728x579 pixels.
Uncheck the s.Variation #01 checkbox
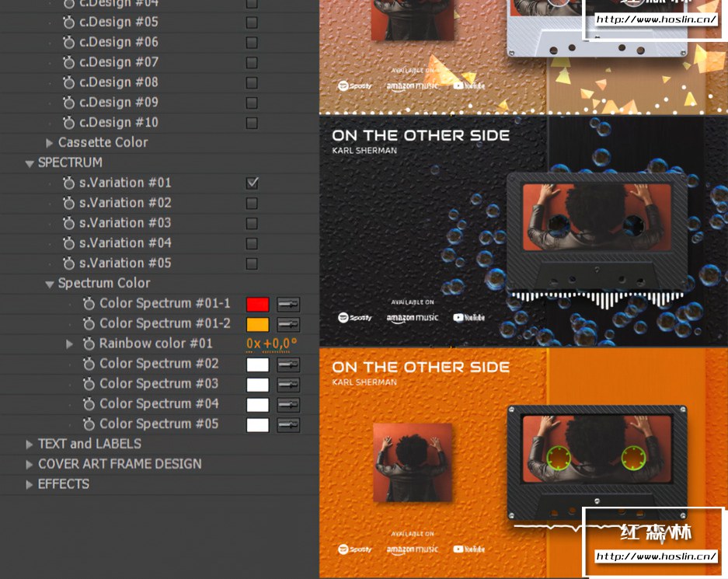click(x=252, y=183)
